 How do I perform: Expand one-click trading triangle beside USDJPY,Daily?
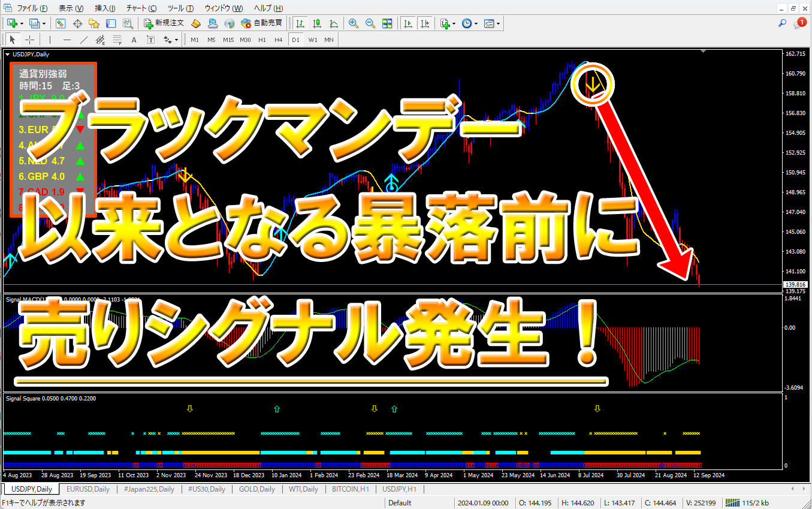point(8,55)
